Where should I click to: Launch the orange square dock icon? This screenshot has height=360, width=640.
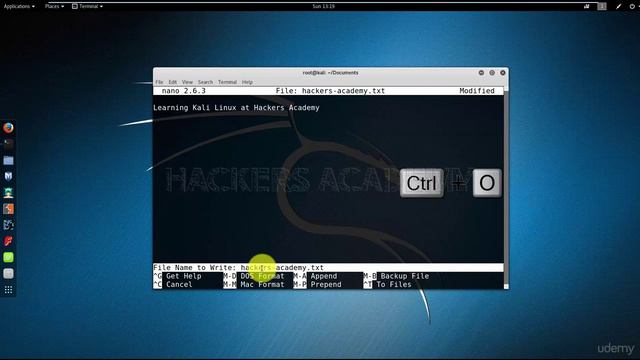pyautogui.click(x=8, y=209)
